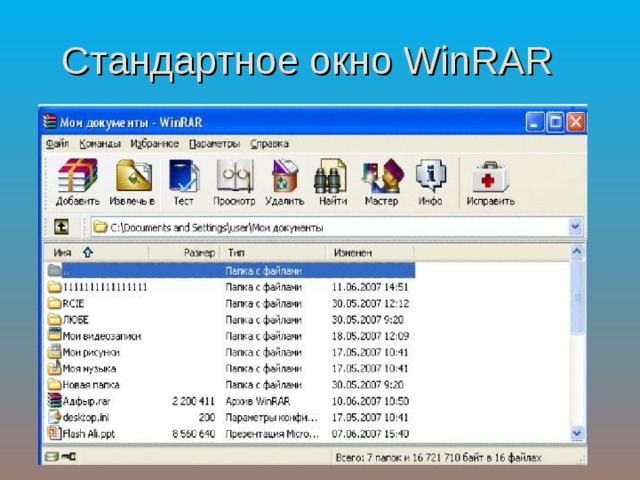Select the file name desktop.ini

point(86,417)
